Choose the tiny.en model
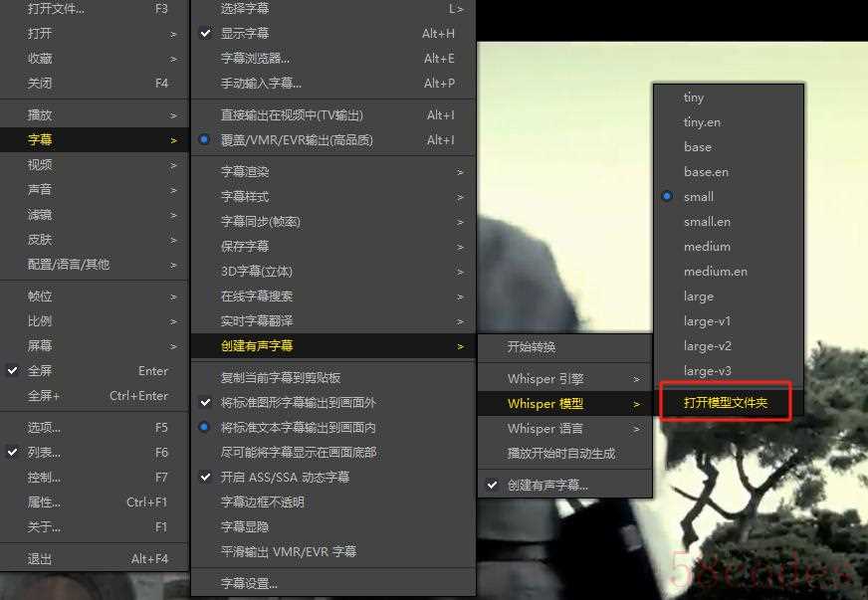The height and width of the screenshot is (600, 868). (x=729, y=122)
